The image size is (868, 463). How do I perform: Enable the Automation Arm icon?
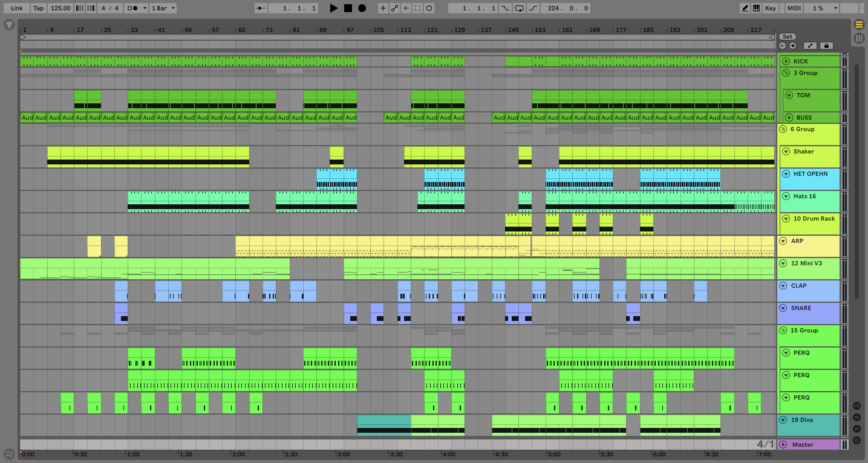(x=394, y=8)
